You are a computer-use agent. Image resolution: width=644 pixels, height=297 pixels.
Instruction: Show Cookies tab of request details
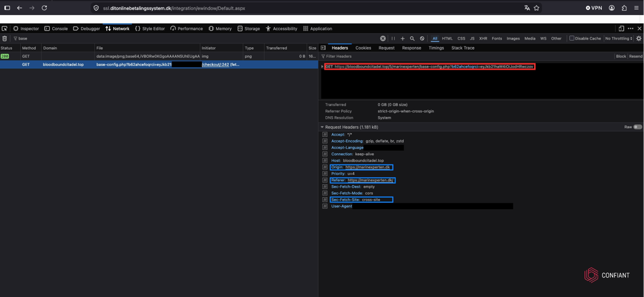(363, 48)
